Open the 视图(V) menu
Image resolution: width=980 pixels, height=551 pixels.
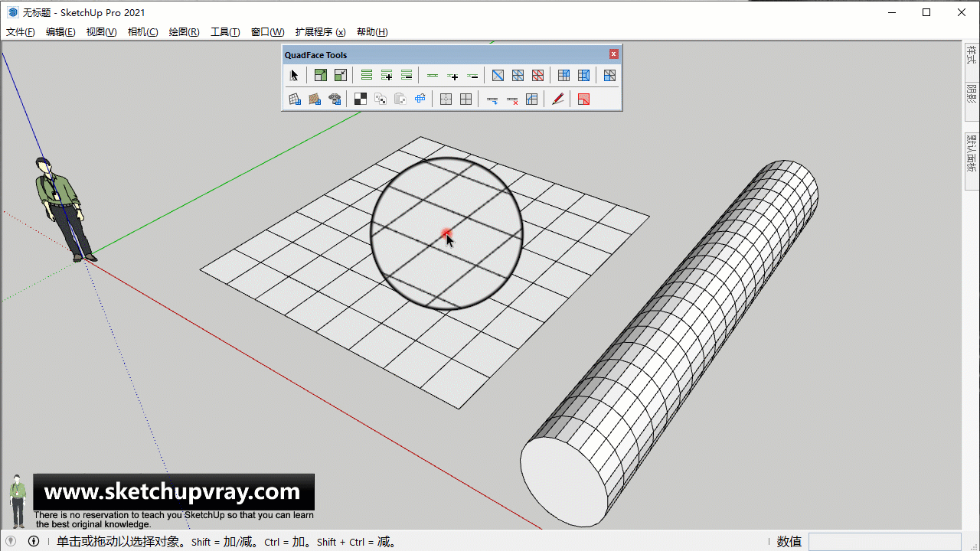pos(102,32)
